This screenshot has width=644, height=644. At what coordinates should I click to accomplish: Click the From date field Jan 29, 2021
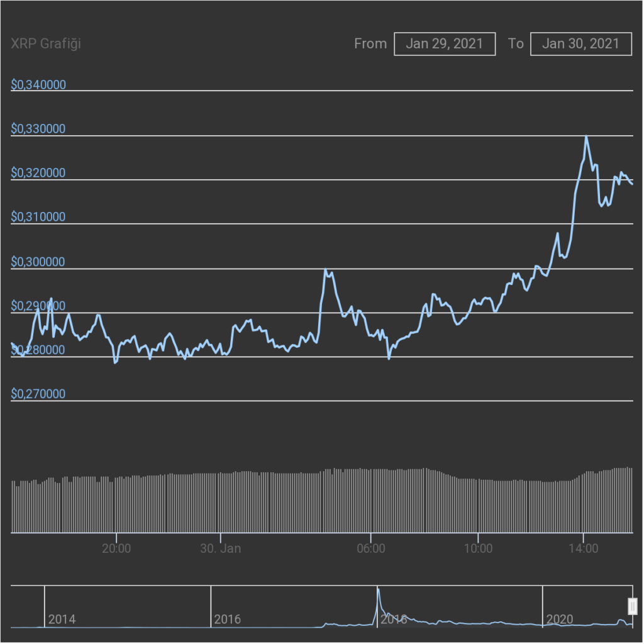[445, 43]
